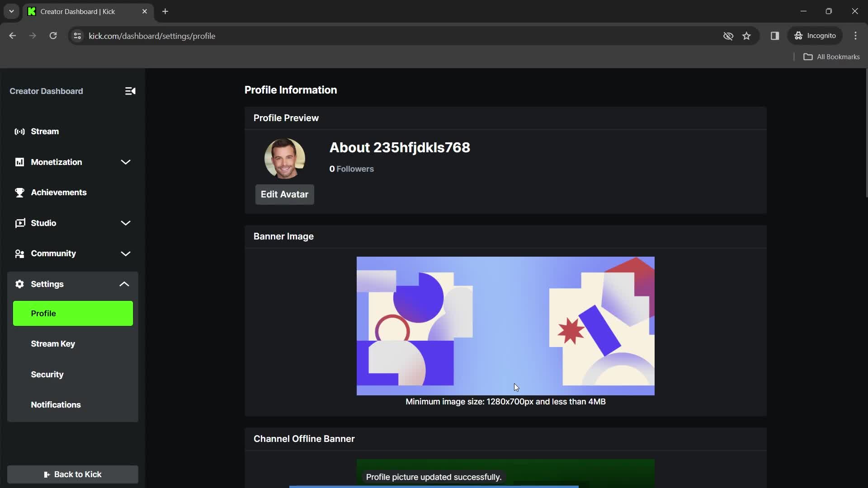Toggle the incognito mode browser icon
This screenshot has width=868, height=488.
pos(799,36)
